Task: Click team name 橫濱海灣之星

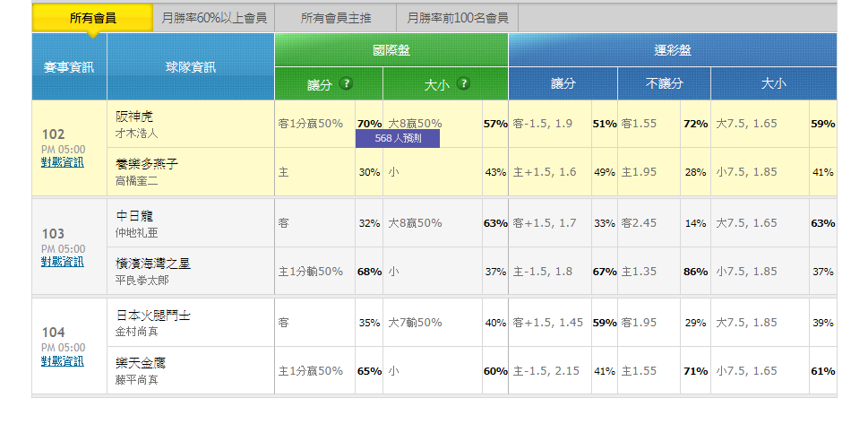Action: click(153, 264)
